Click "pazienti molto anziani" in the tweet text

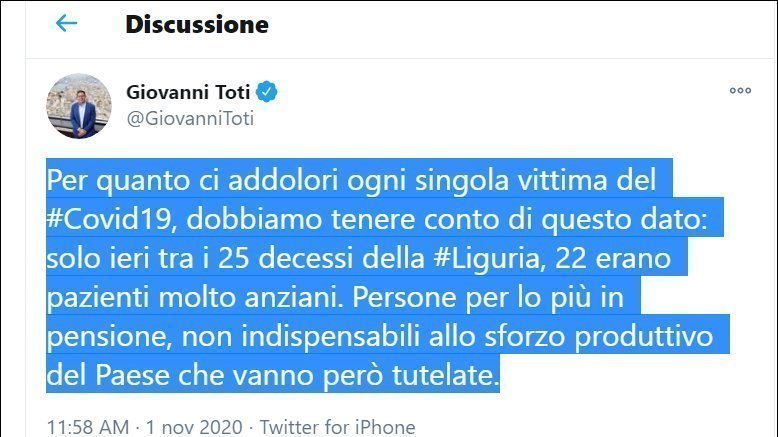click(x=195, y=297)
